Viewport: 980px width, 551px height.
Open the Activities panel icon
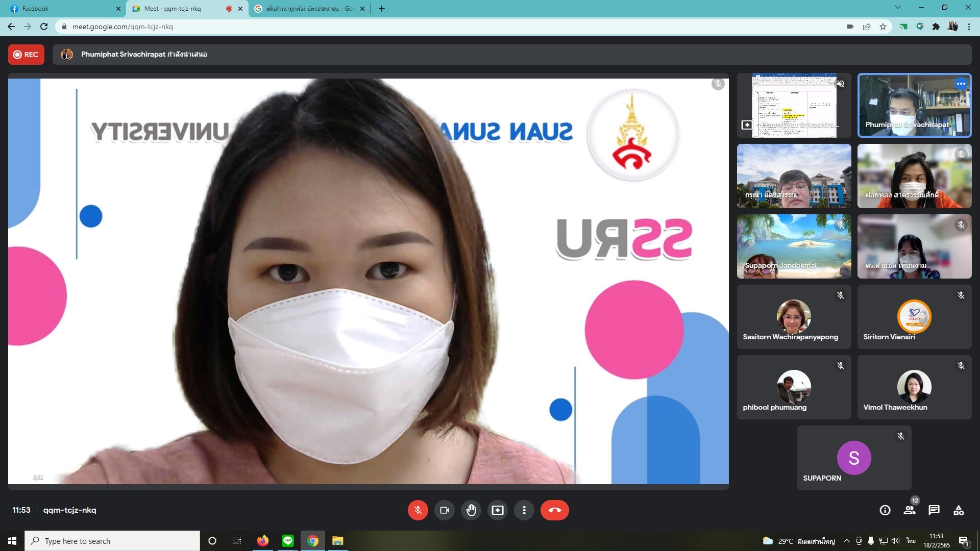[x=958, y=510]
